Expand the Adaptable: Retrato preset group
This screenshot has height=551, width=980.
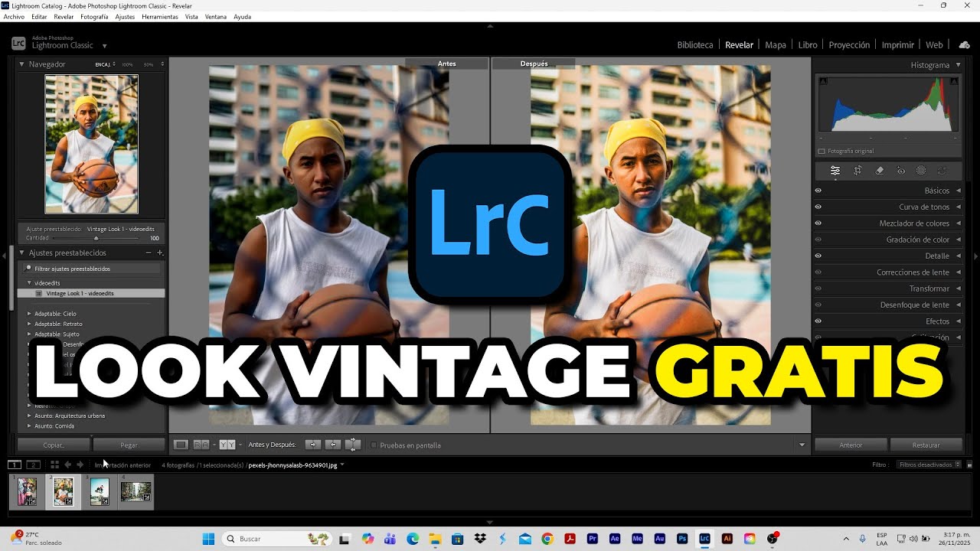(29, 324)
